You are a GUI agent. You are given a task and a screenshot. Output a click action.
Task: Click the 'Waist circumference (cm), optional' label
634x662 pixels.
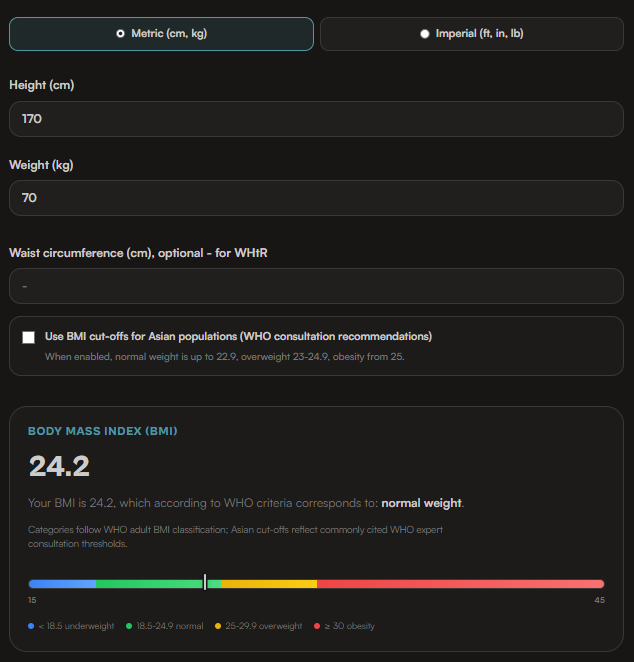pyautogui.click(x=138, y=253)
